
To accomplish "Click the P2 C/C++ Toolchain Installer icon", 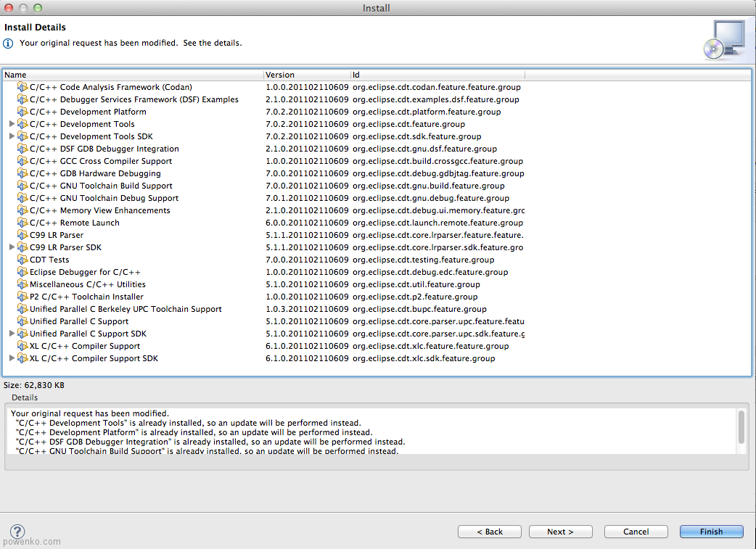I will coord(22,297).
